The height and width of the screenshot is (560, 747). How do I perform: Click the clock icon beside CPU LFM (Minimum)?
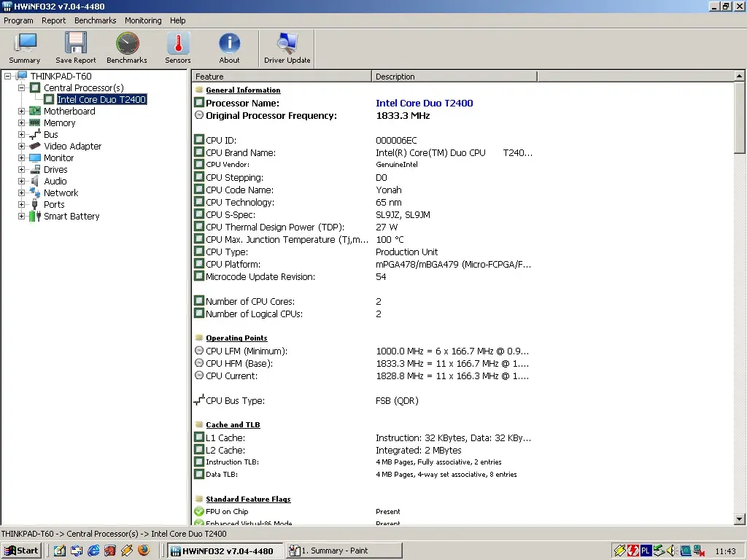[199, 351]
